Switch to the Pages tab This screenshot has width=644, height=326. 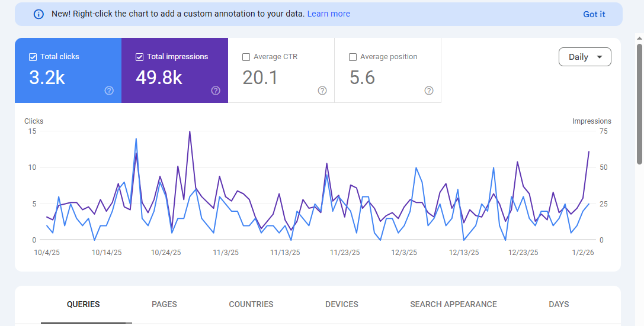point(164,304)
